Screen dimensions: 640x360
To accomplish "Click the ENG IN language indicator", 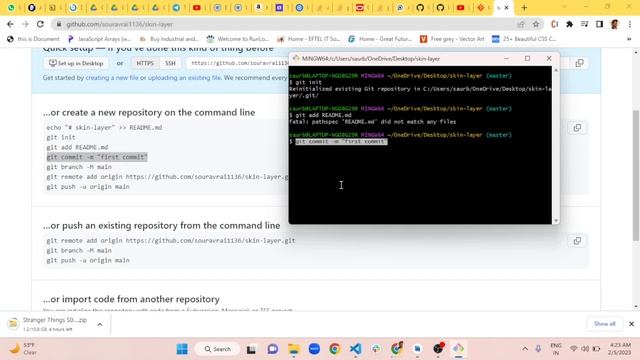I will pos(556,349).
